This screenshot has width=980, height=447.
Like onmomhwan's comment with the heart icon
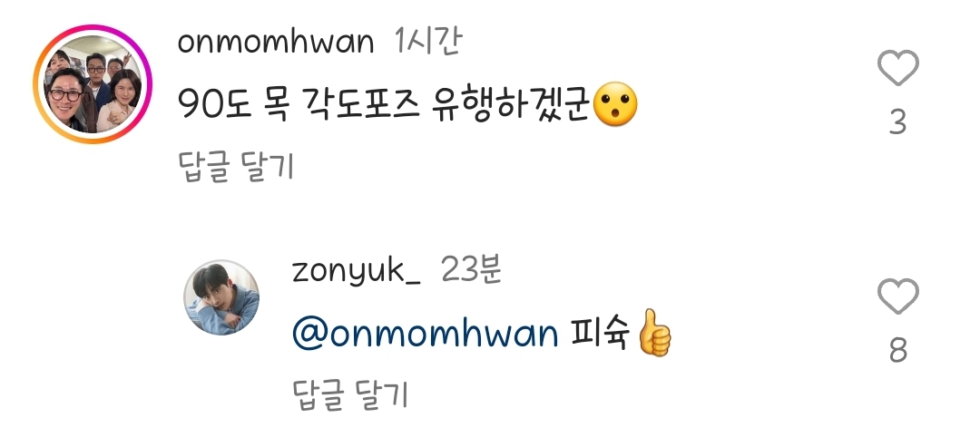[x=898, y=67]
